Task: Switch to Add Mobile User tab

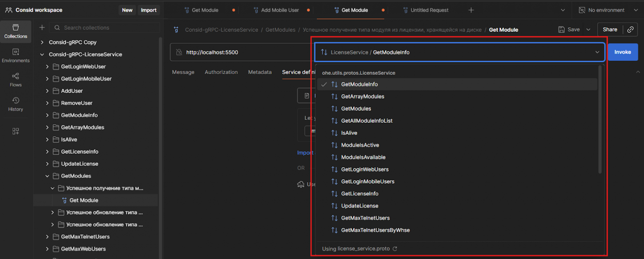Action: pyautogui.click(x=279, y=10)
